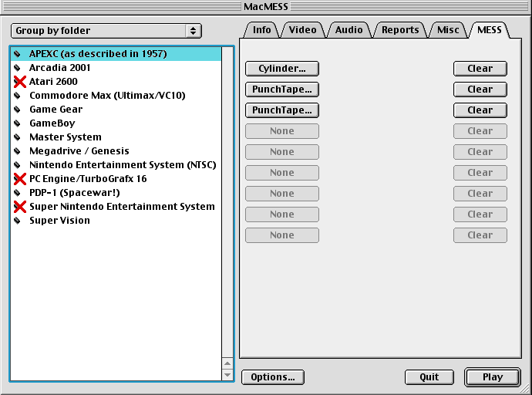532x395 pixels.
Task: Select Game Gear in the system list
Action: 116,110
